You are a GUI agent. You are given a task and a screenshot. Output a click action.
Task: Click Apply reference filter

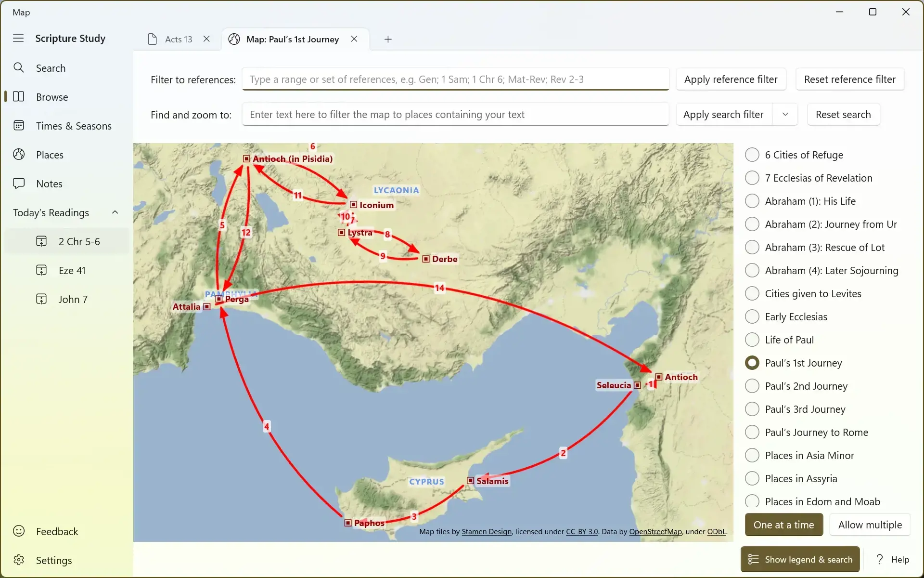(x=731, y=79)
